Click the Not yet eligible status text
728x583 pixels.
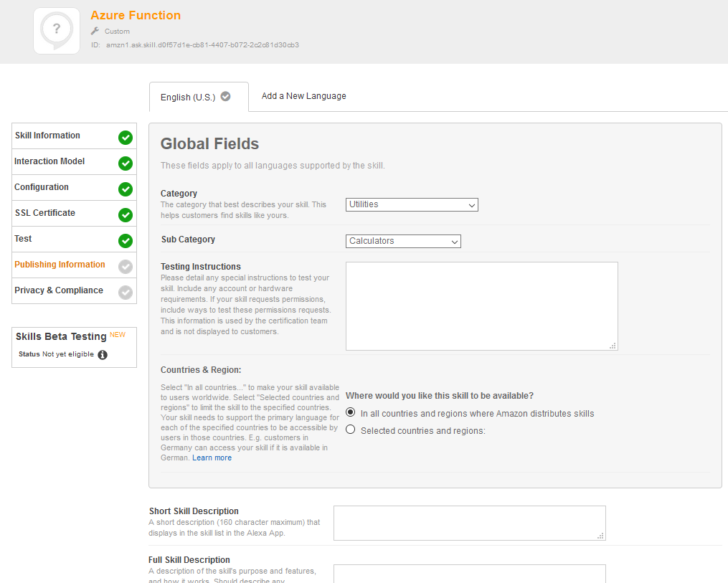tap(68, 354)
